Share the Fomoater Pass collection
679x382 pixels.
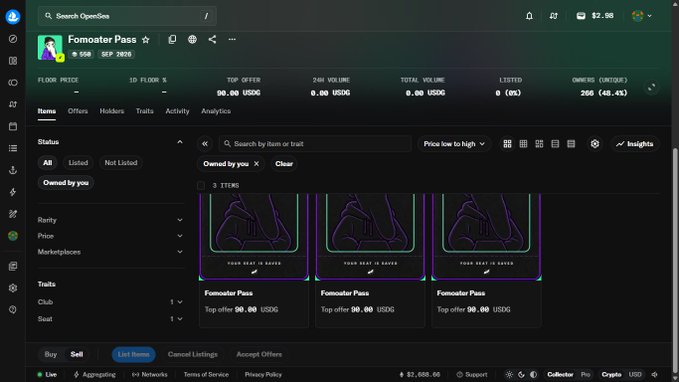coord(212,39)
